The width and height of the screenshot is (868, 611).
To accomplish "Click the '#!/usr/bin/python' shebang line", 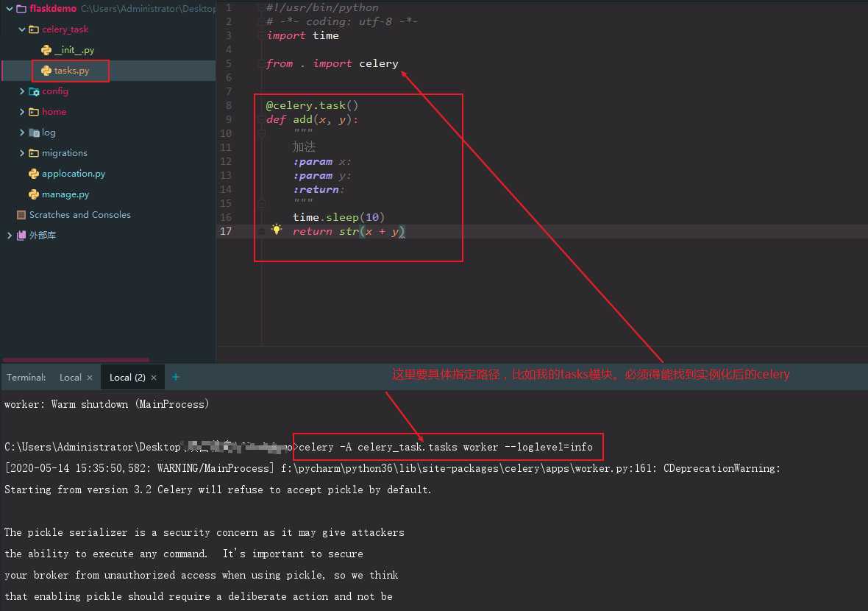I will [x=322, y=8].
